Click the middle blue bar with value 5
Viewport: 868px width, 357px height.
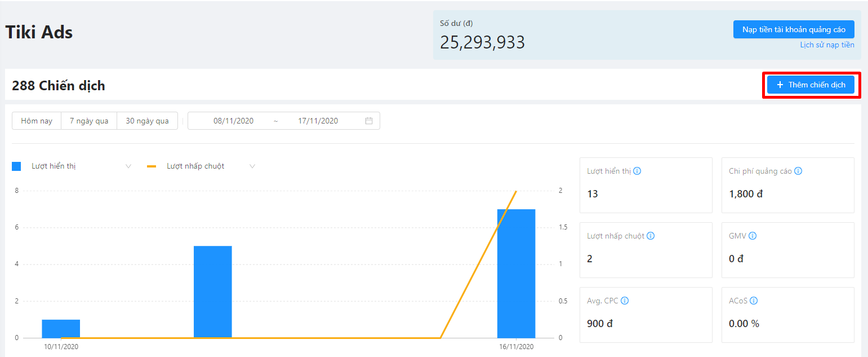coord(212,292)
